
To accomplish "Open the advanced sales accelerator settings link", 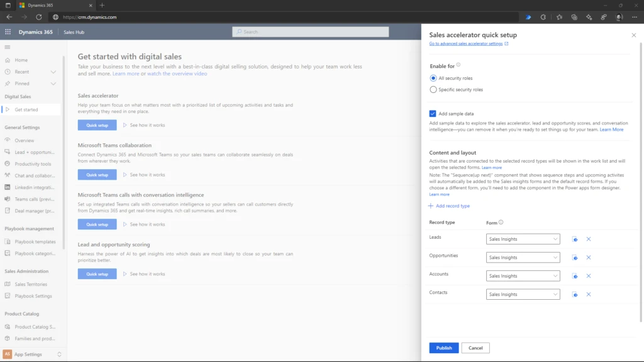I will pos(465,43).
